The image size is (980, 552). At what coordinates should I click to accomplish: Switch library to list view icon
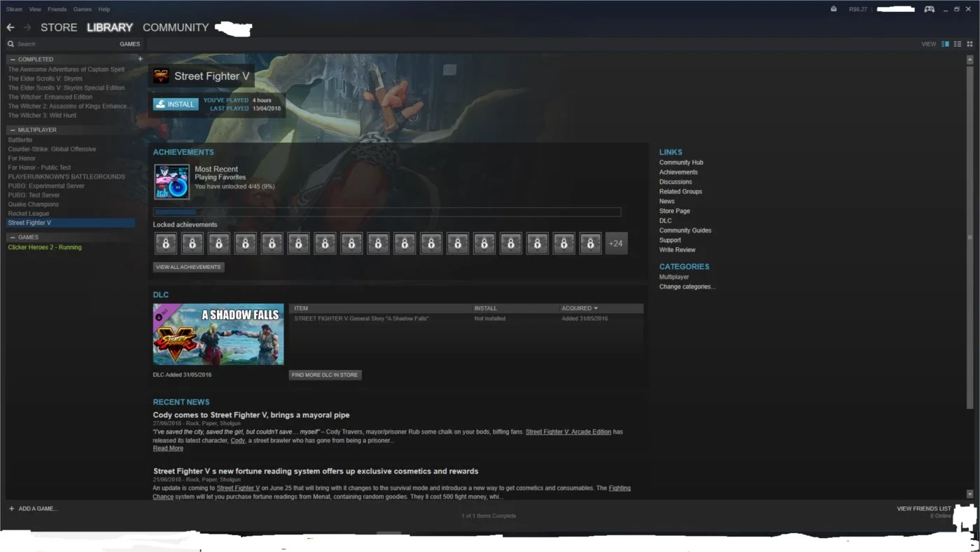[x=958, y=44]
